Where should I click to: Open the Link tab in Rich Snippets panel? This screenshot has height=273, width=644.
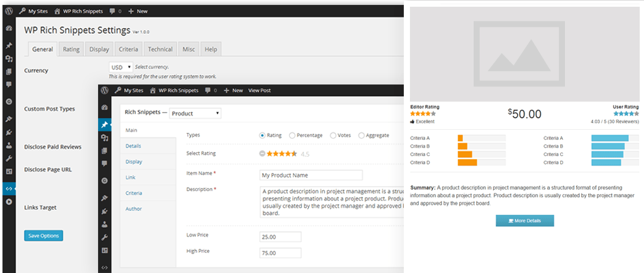(x=148, y=178)
